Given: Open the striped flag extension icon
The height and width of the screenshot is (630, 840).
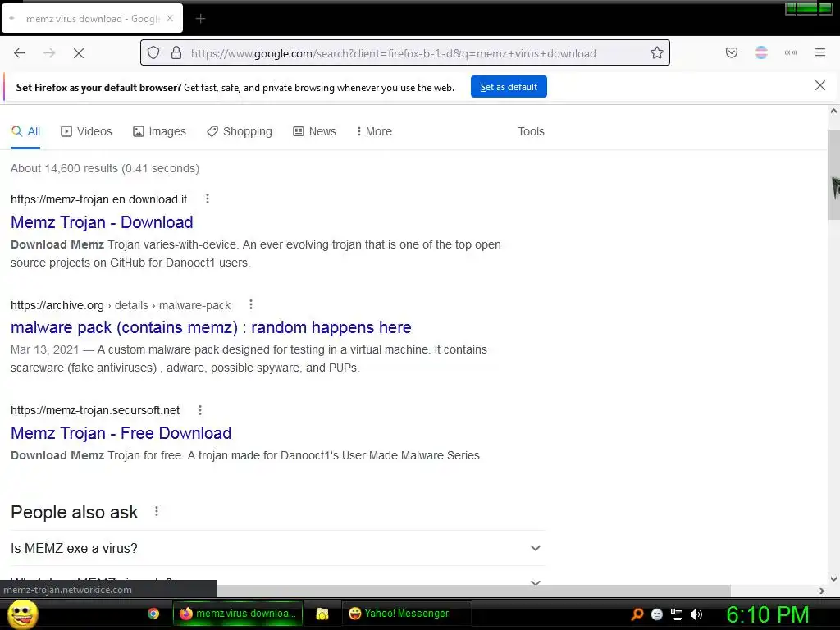Looking at the screenshot, I should point(761,52).
